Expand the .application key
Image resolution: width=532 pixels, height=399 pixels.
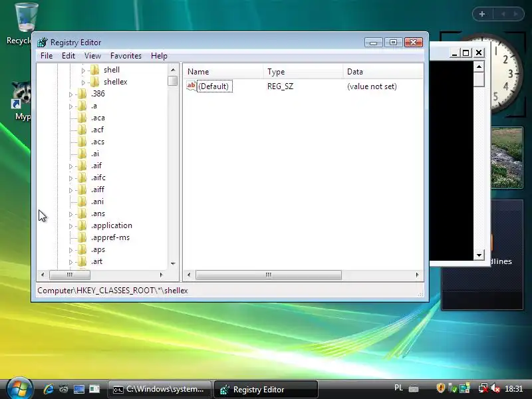coord(70,226)
